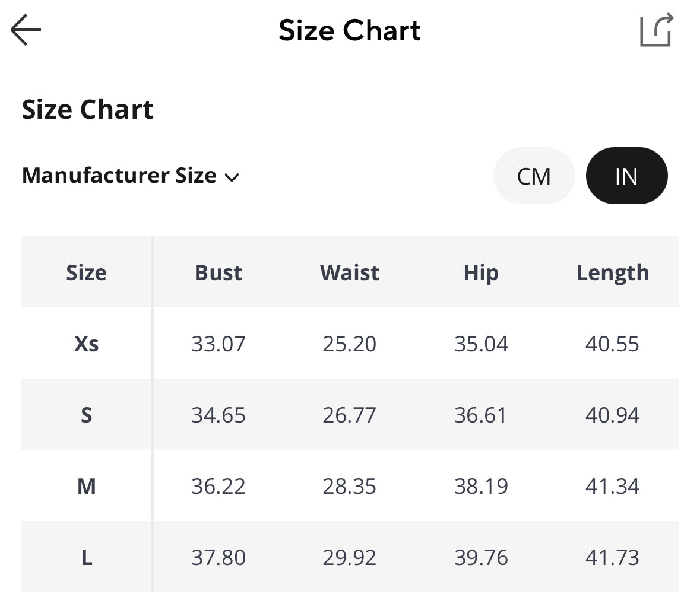Click the Size column header
Screen dimensions: 700x597
tap(86, 272)
